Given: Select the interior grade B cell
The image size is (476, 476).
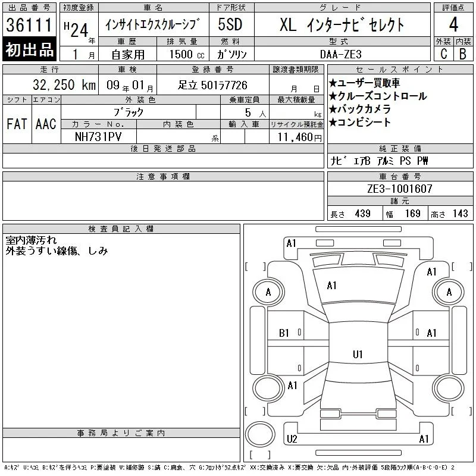Looking at the screenshot, I should point(464,54).
